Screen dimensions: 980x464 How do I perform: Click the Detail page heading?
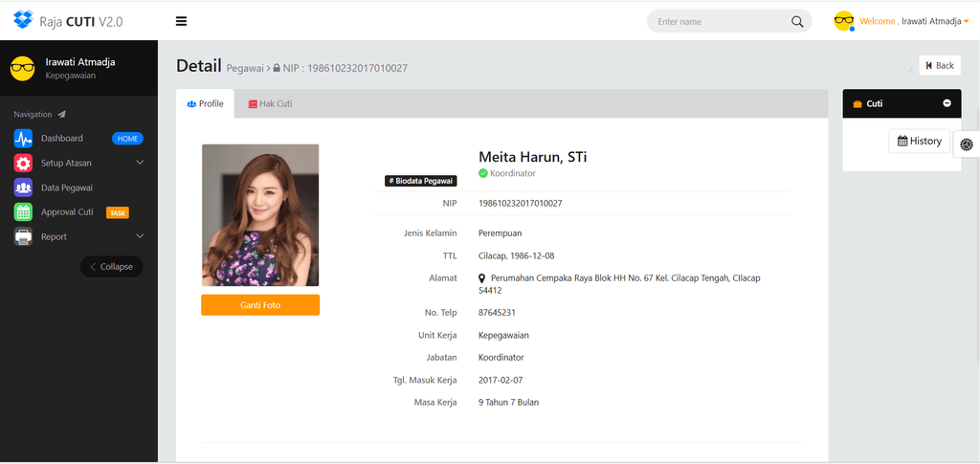pos(199,66)
